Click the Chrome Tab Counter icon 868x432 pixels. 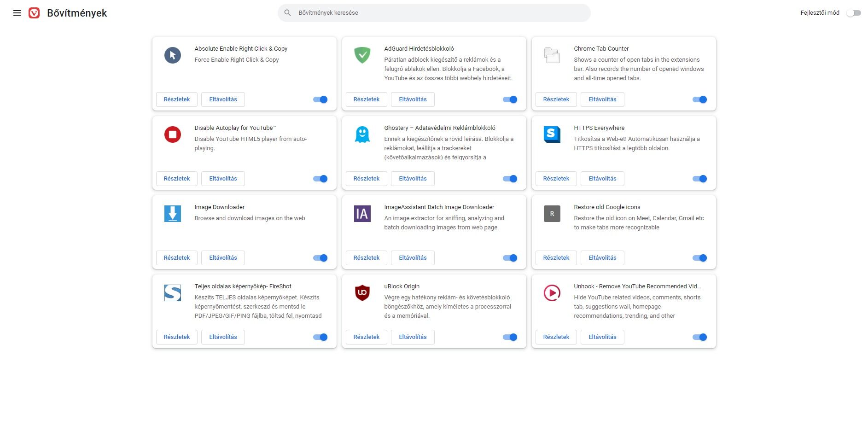pyautogui.click(x=552, y=55)
